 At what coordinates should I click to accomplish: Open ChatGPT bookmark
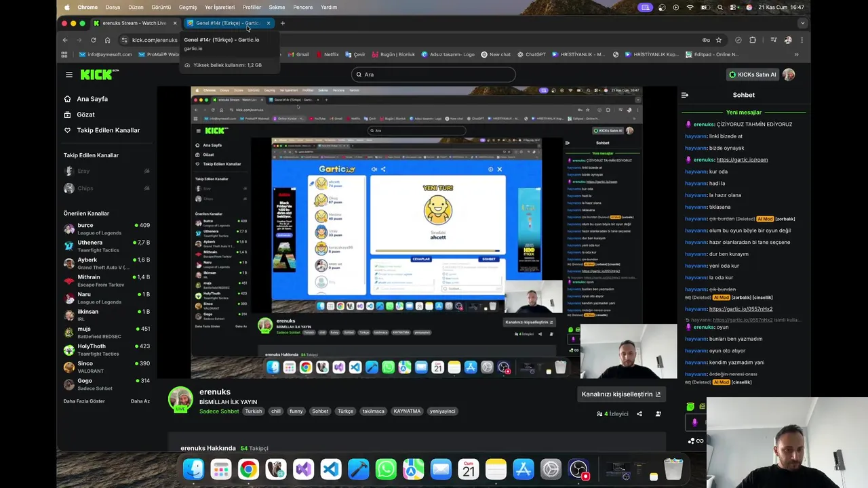[x=531, y=54]
